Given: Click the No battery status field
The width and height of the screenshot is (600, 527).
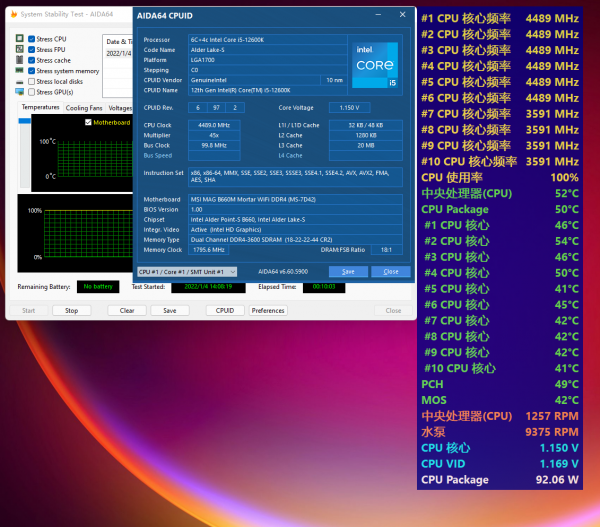Looking at the screenshot, I should click(x=98, y=287).
